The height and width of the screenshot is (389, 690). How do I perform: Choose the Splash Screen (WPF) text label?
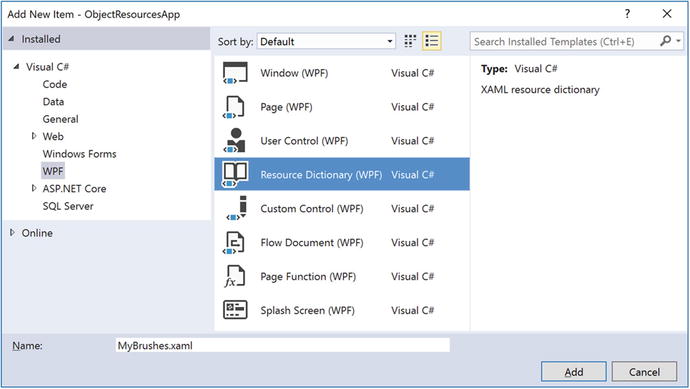pyautogui.click(x=308, y=310)
